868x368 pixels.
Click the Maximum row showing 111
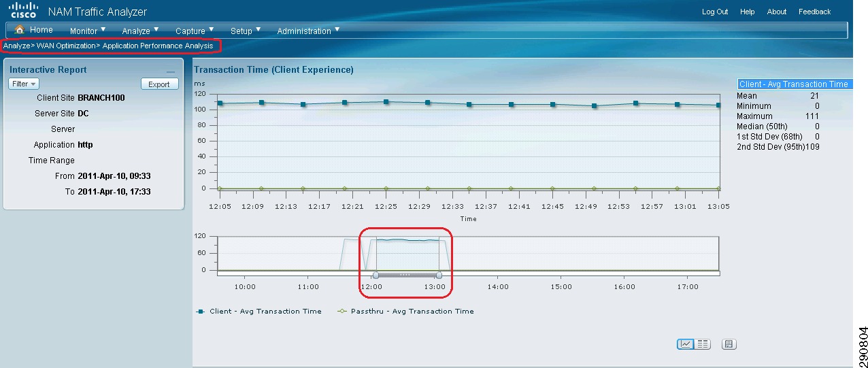778,116
